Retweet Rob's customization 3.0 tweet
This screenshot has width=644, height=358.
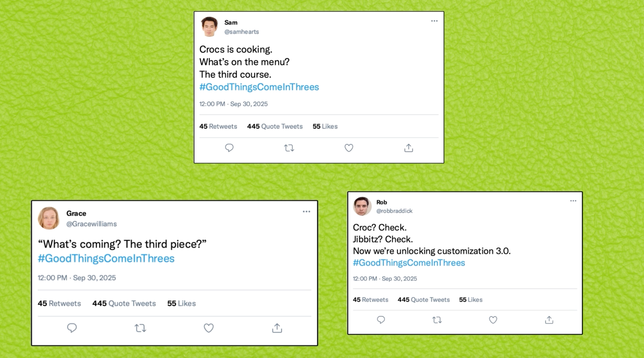point(437,320)
